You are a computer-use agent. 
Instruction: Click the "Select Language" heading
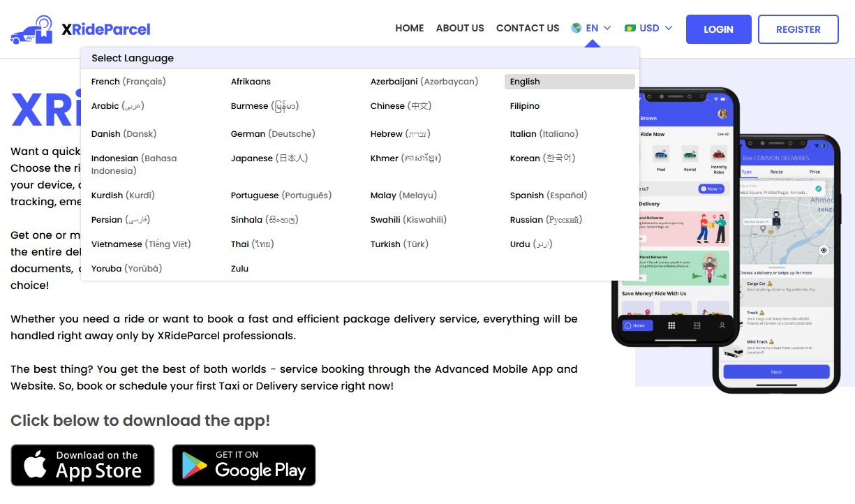coord(133,58)
